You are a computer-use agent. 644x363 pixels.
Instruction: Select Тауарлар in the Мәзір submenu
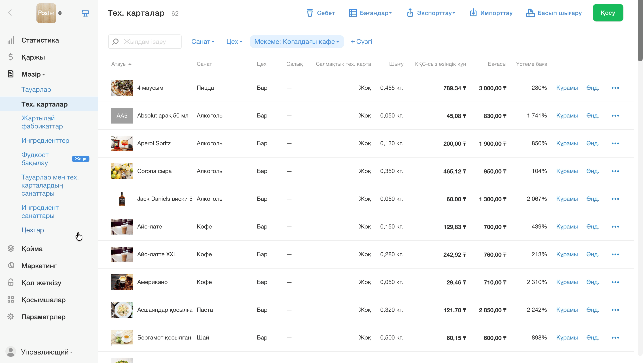pos(36,89)
